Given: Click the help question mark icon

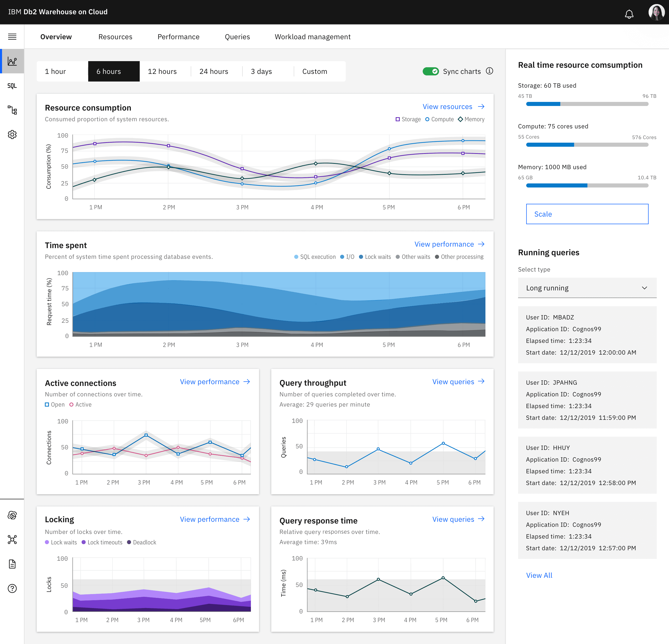Looking at the screenshot, I should tap(12, 588).
